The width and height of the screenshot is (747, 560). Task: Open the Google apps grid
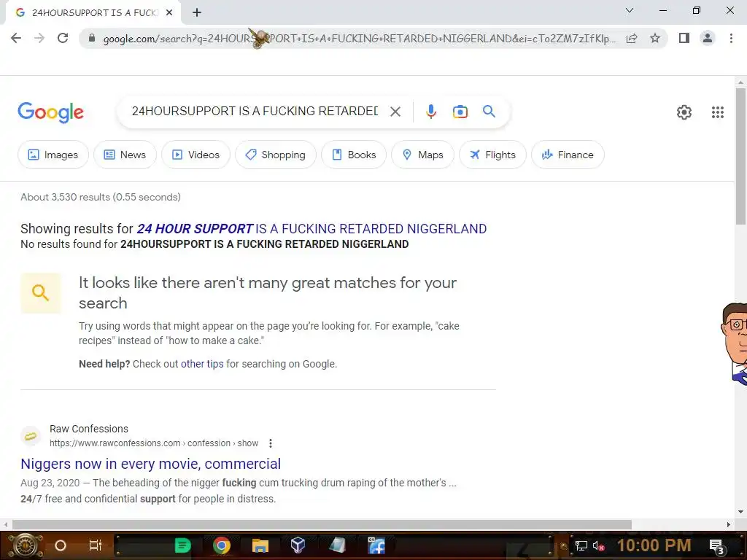(718, 112)
